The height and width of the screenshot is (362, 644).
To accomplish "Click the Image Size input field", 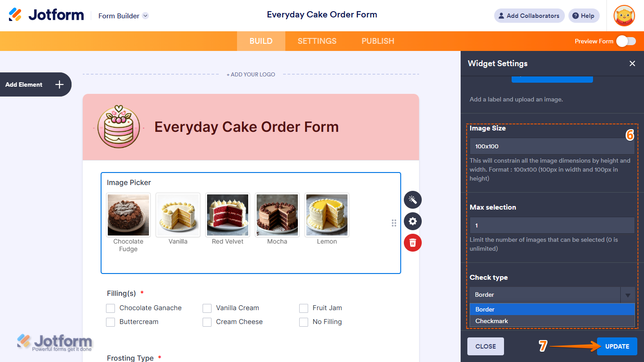I will (x=552, y=146).
